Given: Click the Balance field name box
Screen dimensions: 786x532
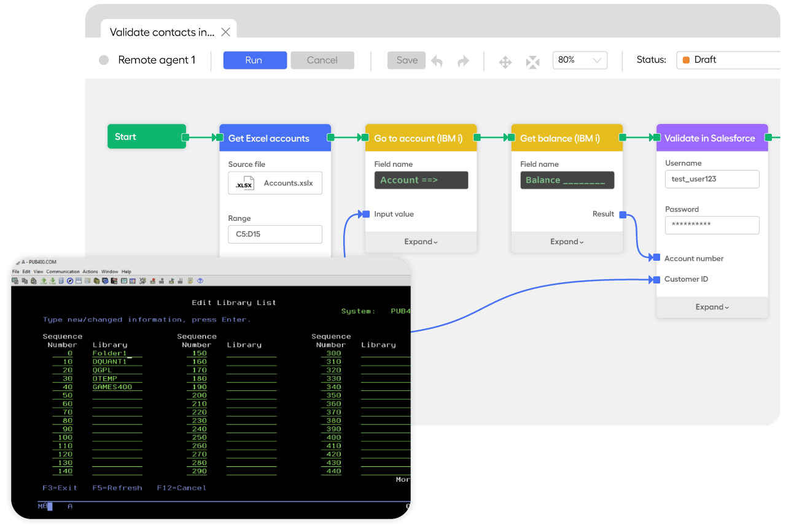Looking at the screenshot, I should coord(567,180).
